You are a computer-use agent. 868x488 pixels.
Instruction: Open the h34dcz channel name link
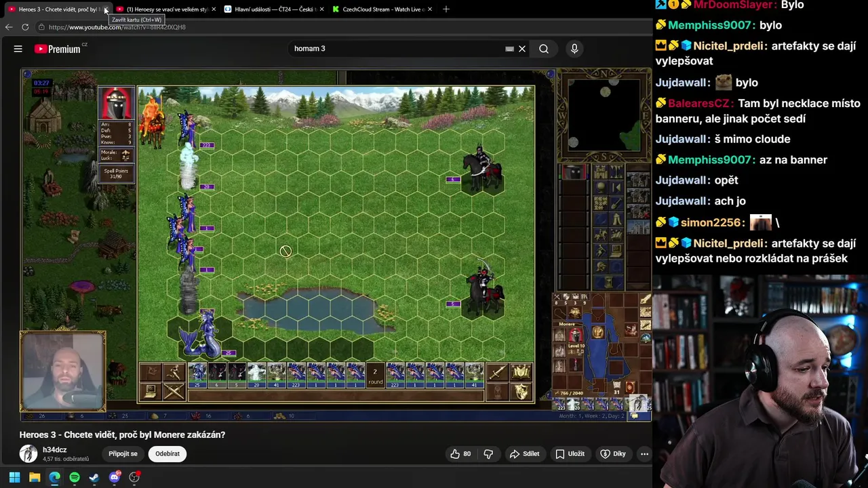(x=55, y=449)
